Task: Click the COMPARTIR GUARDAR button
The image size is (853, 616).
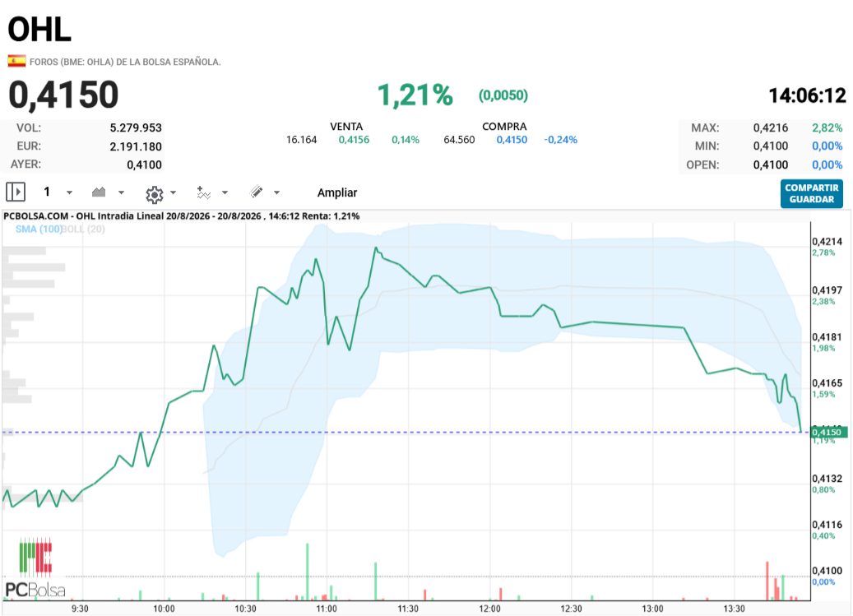Action: (812, 193)
